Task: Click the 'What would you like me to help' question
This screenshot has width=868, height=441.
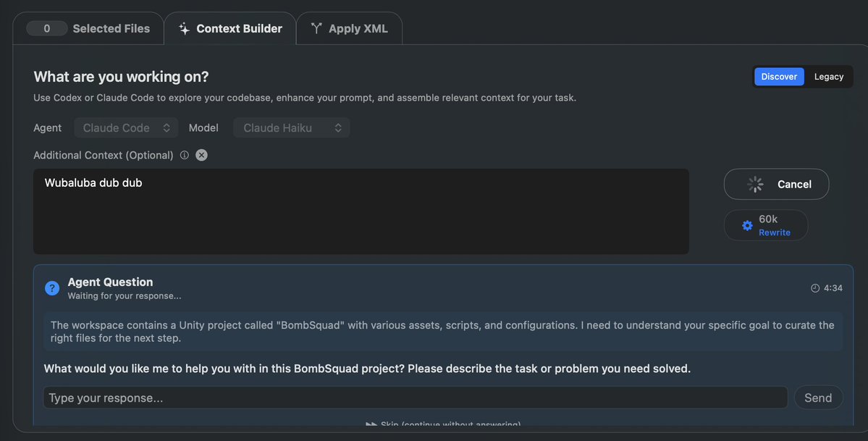Action: point(367,369)
